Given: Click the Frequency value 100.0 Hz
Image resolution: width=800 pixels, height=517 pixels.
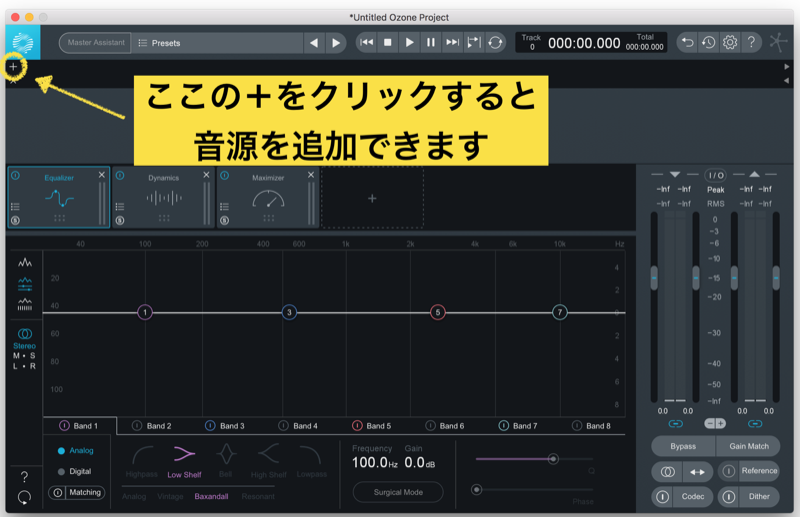Looking at the screenshot, I should (x=374, y=463).
